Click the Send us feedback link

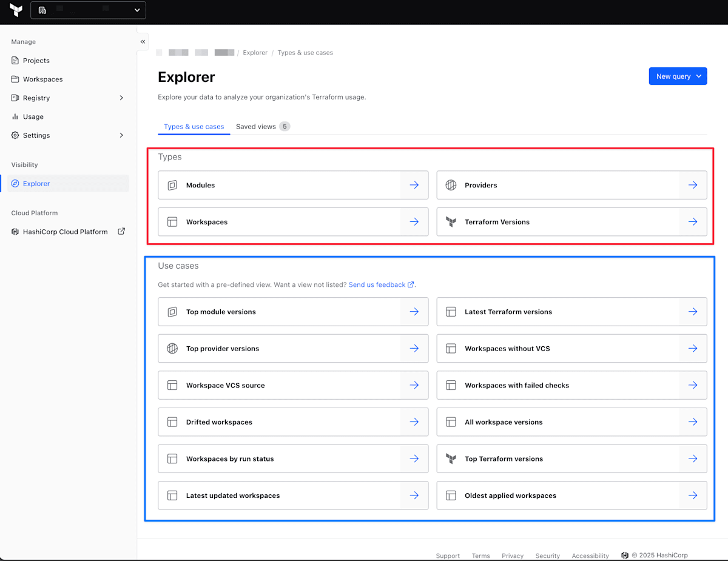tap(381, 284)
